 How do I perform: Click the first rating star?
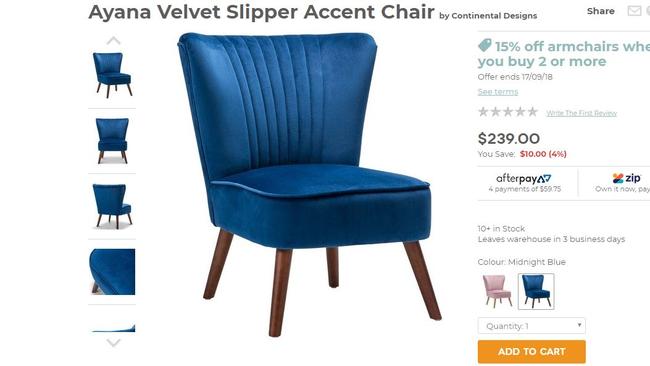coord(483,111)
